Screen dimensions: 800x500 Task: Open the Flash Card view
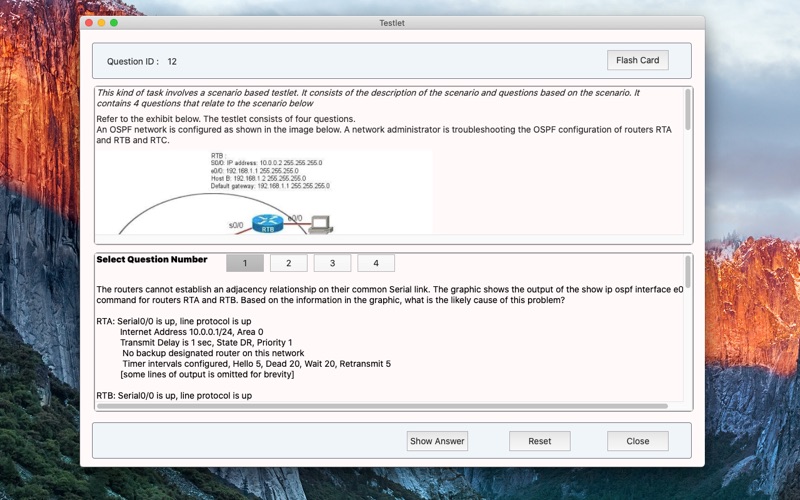pos(637,60)
